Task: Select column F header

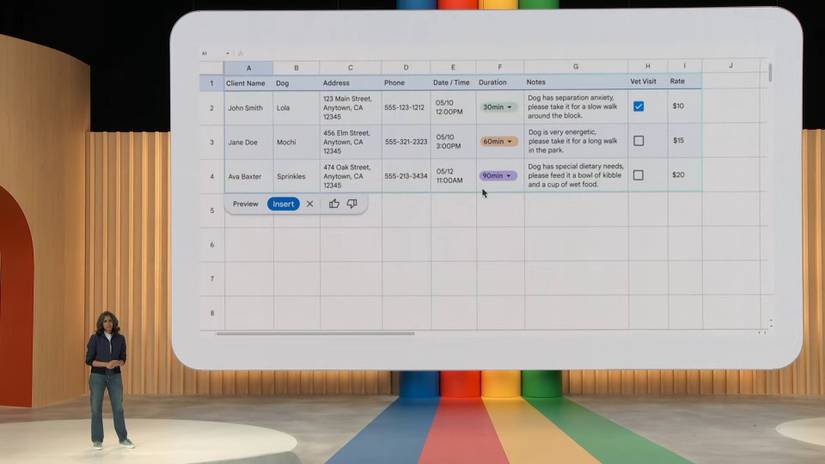Action: pyautogui.click(x=500, y=67)
